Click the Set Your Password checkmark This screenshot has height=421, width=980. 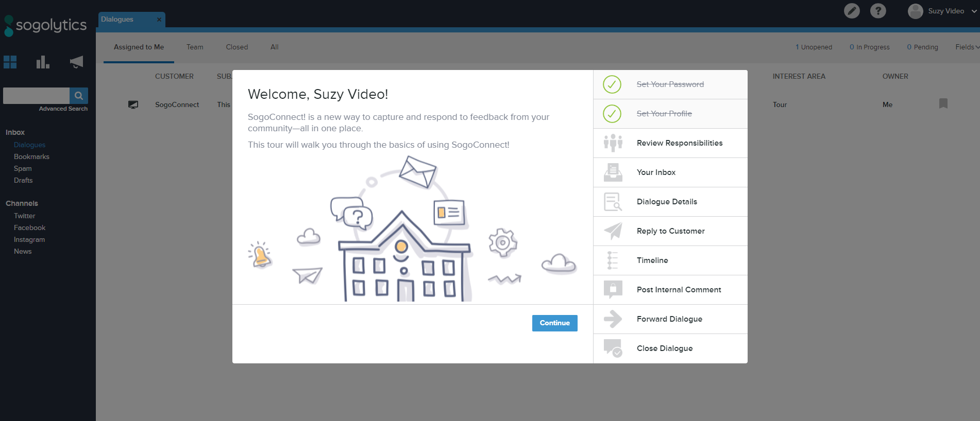pyautogui.click(x=612, y=84)
